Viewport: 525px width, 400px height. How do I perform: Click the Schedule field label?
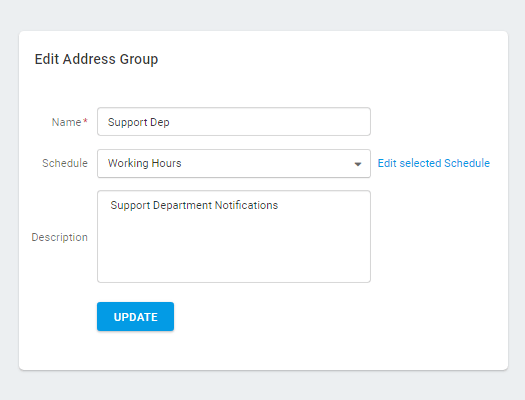[65, 163]
